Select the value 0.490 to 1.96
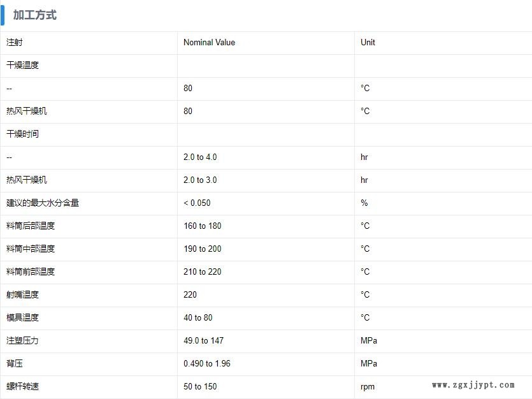This screenshot has width=532, height=399. coord(207,364)
